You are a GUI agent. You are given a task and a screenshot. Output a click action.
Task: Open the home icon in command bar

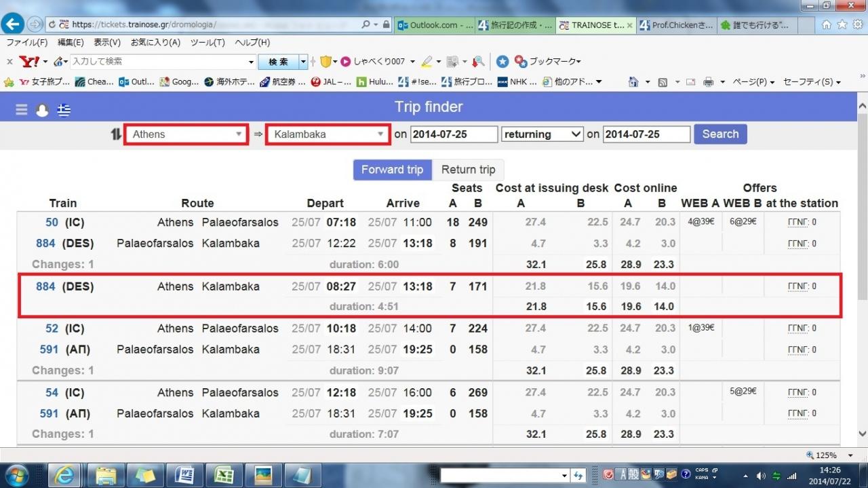[633, 82]
